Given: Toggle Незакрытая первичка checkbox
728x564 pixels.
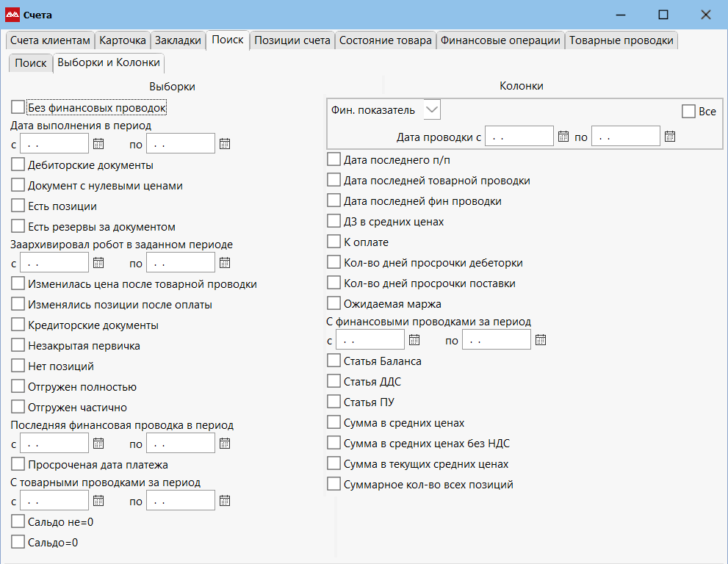Looking at the screenshot, I should click(18, 345).
